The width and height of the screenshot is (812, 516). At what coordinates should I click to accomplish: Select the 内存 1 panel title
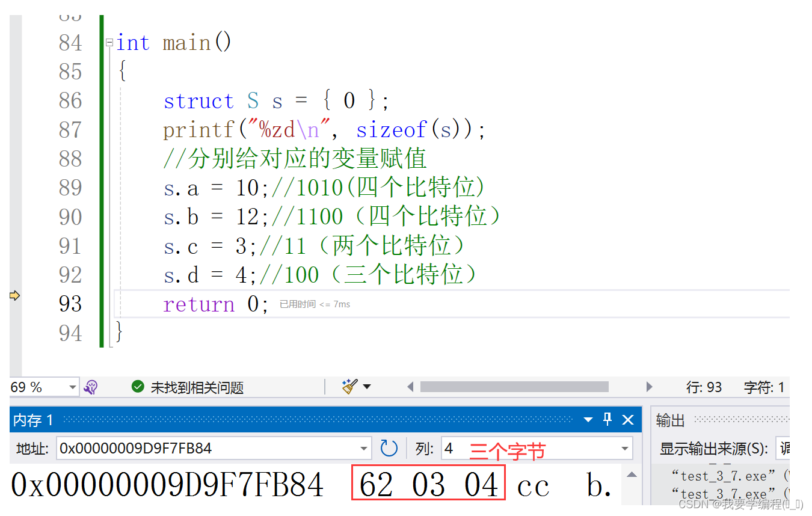click(x=34, y=420)
